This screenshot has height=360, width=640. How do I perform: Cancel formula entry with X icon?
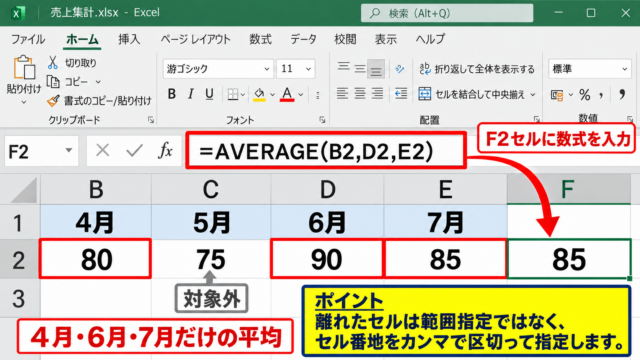tap(102, 151)
